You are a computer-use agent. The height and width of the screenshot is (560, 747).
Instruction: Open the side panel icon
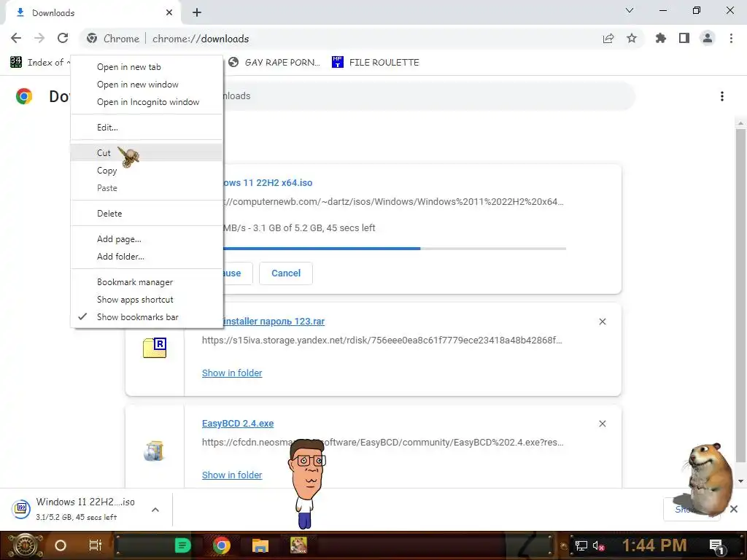click(684, 39)
